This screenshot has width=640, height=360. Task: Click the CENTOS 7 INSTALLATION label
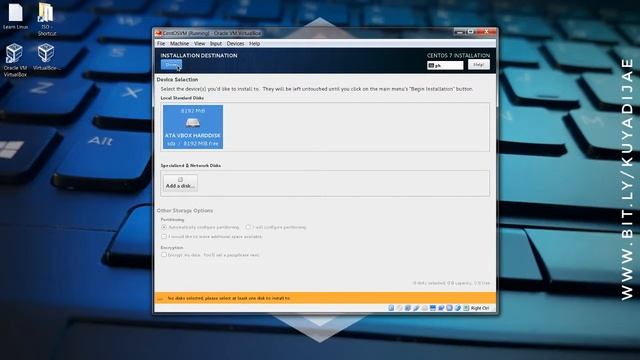pyautogui.click(x=458, y=55)
